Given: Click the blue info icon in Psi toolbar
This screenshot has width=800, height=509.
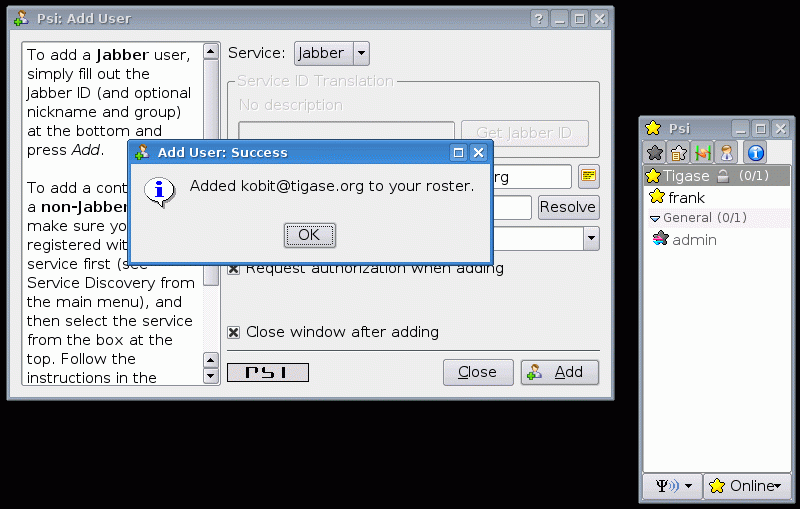Looking at the screenshot, I should pyautogui.click(x=756, y=152).
